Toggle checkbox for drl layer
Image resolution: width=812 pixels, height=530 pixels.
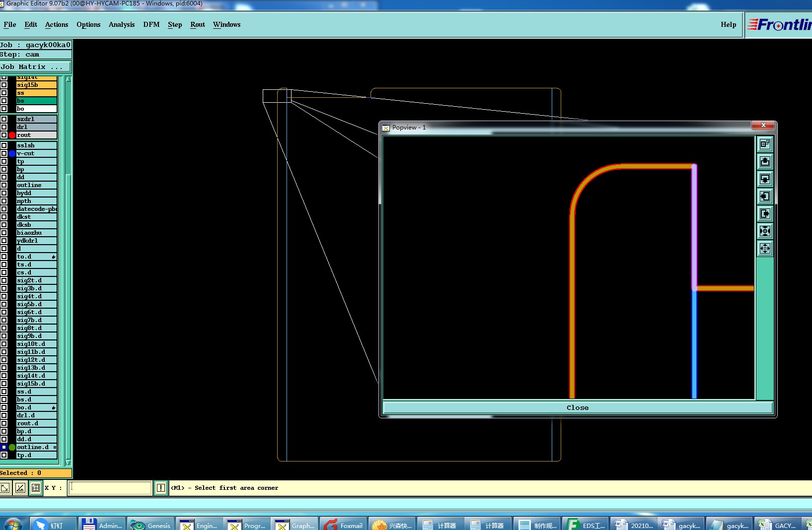[4, 127]
